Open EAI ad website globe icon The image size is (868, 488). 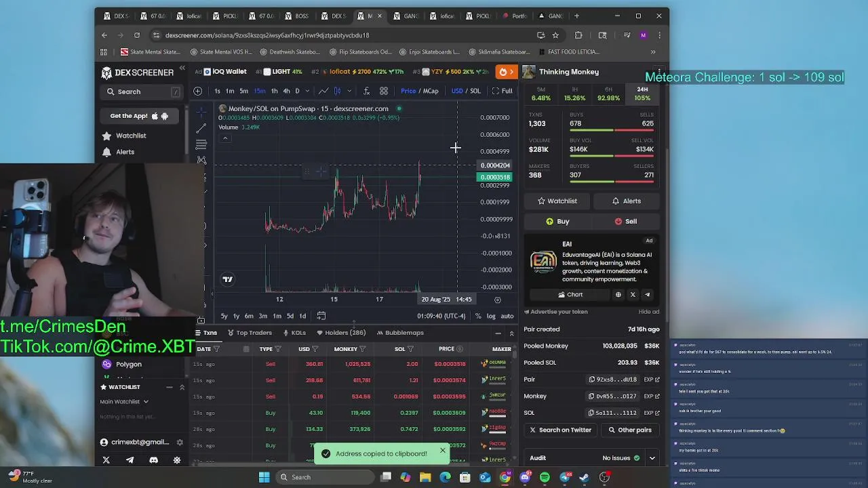coord(618,295)
